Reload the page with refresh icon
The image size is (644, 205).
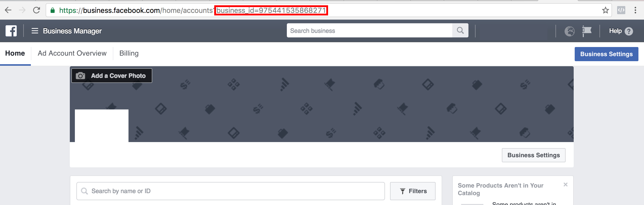click(37, 10)
